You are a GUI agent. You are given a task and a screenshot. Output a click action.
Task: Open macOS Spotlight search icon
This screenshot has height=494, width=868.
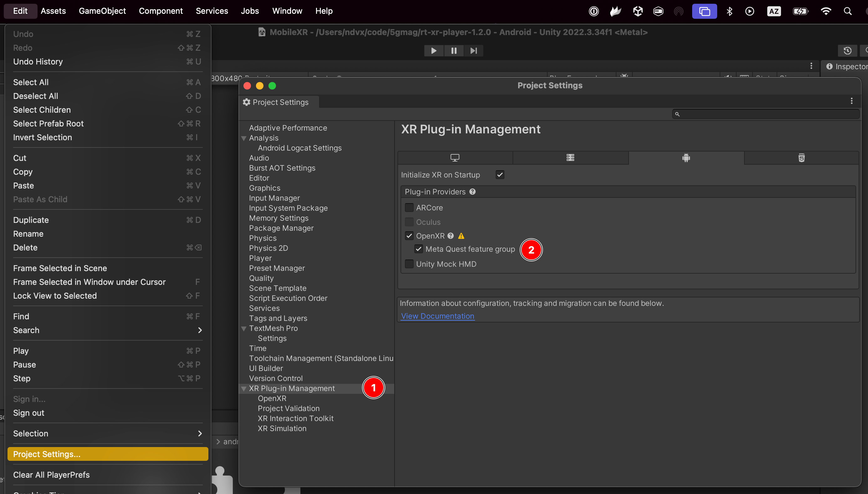[847, 11]
